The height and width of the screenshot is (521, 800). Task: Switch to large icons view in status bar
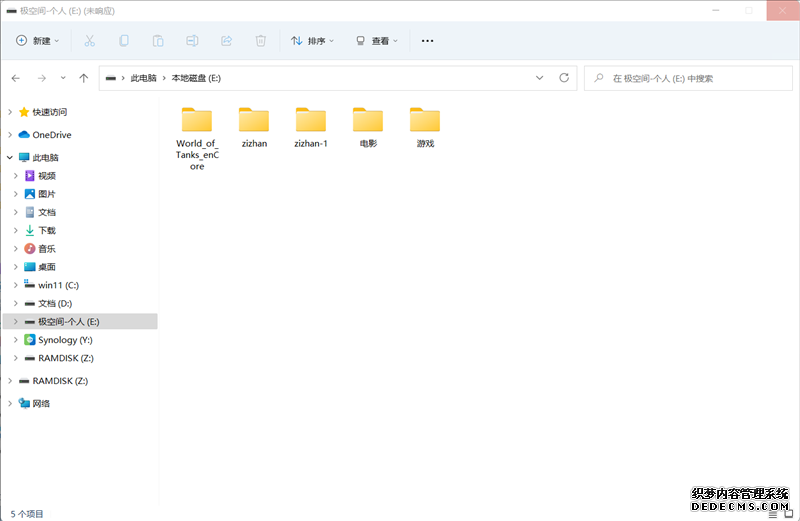click(788, 514)
